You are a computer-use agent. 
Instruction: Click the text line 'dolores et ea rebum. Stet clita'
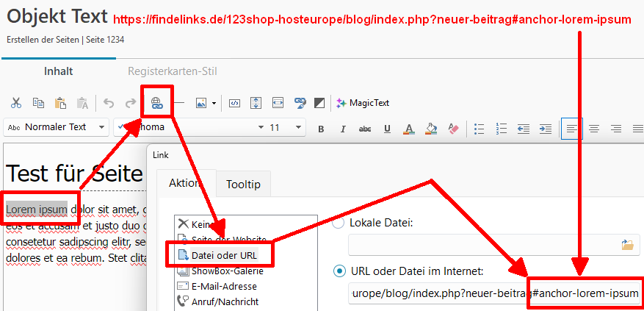[76, 258]
